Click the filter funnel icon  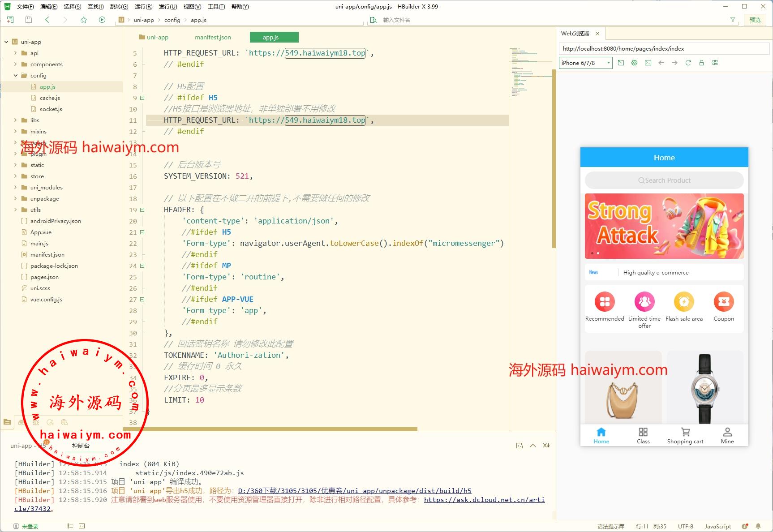pos(733,20)
